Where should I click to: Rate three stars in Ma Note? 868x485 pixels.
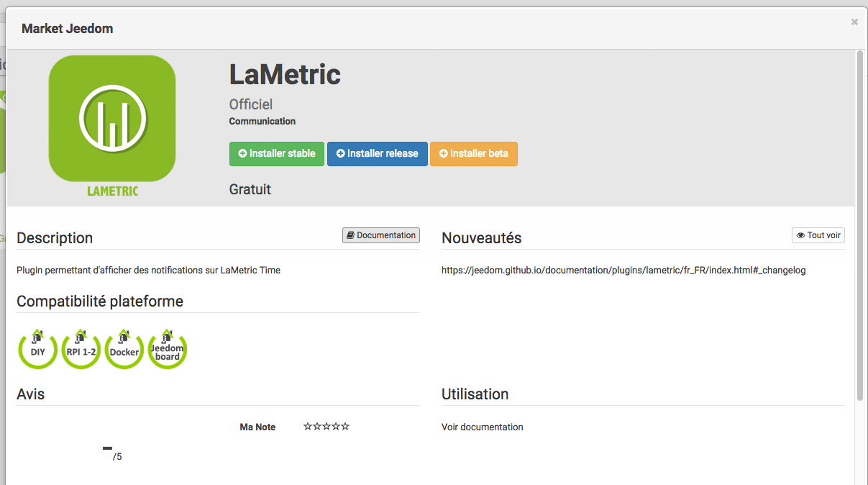[x=326, y=427]
